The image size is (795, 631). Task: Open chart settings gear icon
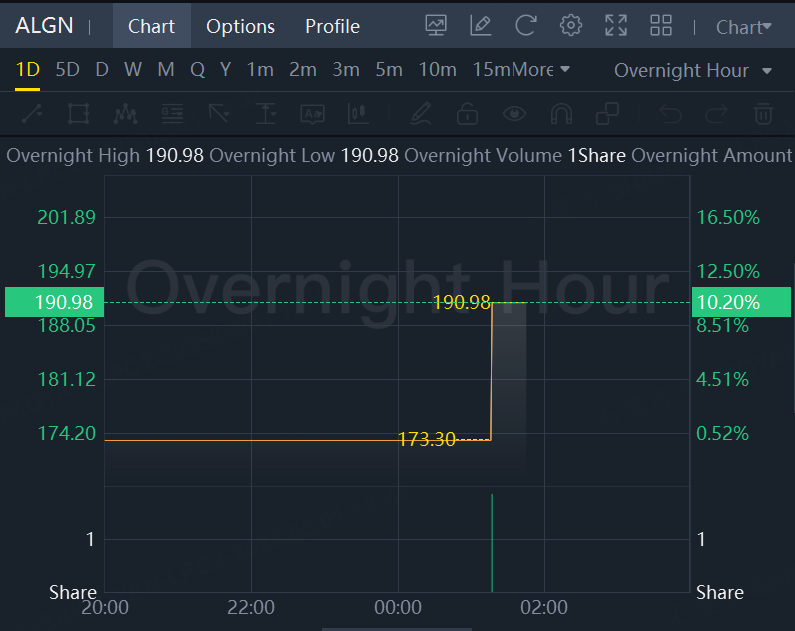click(570, 25)
